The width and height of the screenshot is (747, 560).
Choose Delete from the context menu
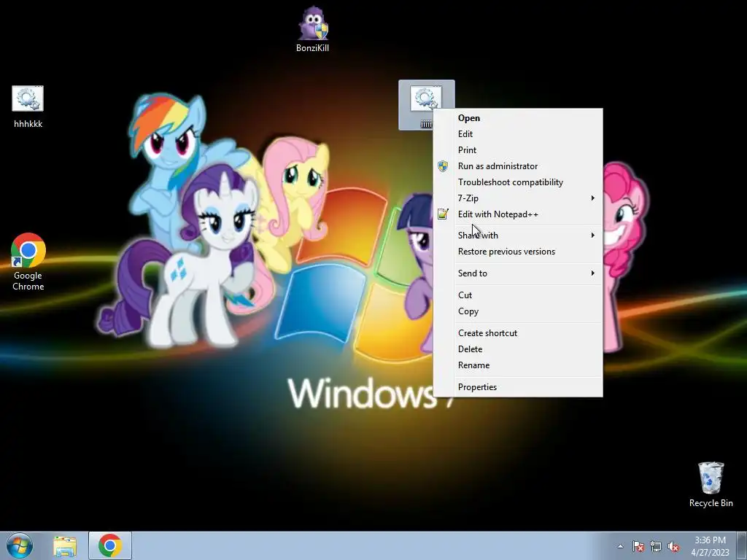point(519,349)
